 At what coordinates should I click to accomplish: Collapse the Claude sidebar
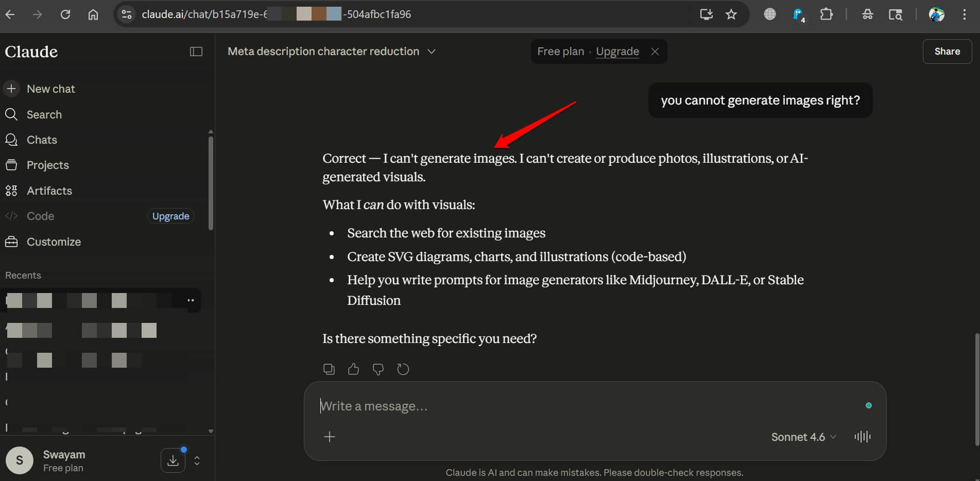[x=196, y=51]
